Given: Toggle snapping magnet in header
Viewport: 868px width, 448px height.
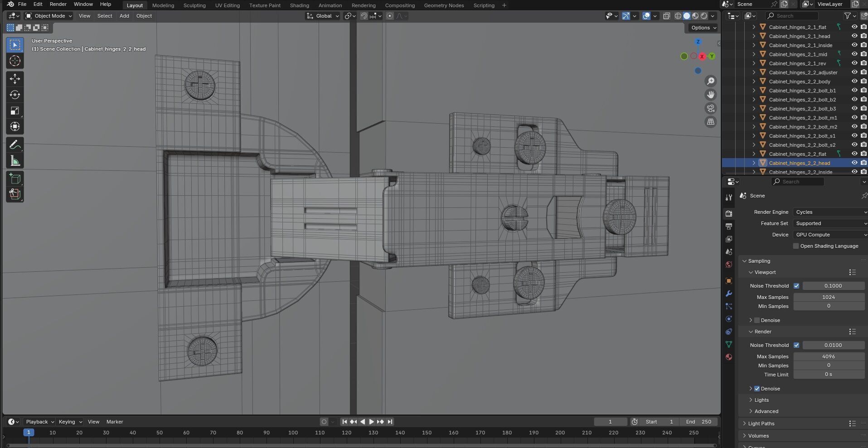Looking at the screenshot, I should pos(364,16).
